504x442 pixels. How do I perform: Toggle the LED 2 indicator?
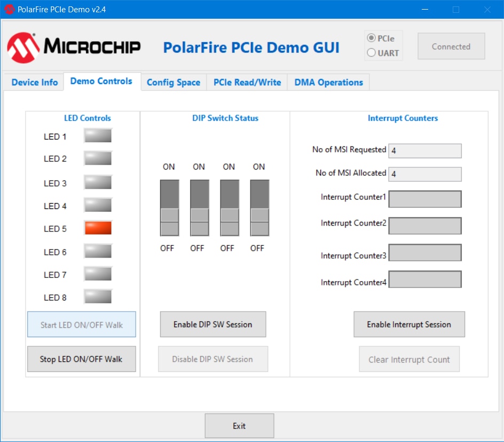(98, 158)
